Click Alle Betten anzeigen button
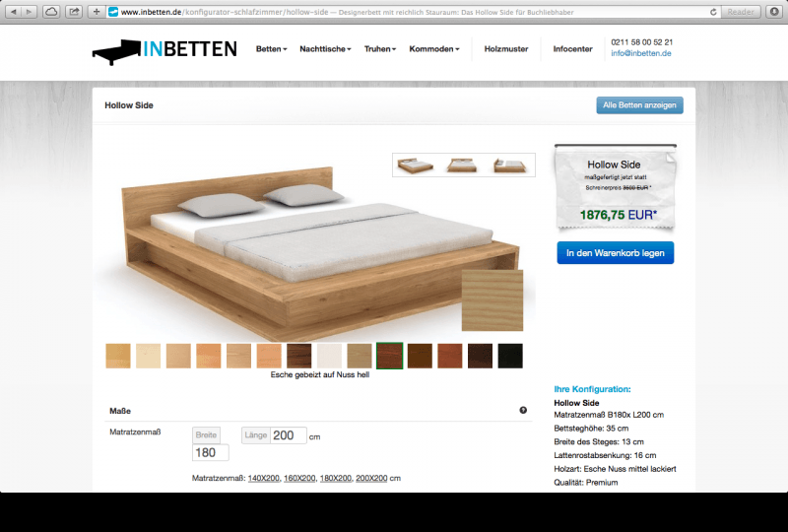This screenshot has height=532, width=788. pyautogui.click(x=639, y=105)
